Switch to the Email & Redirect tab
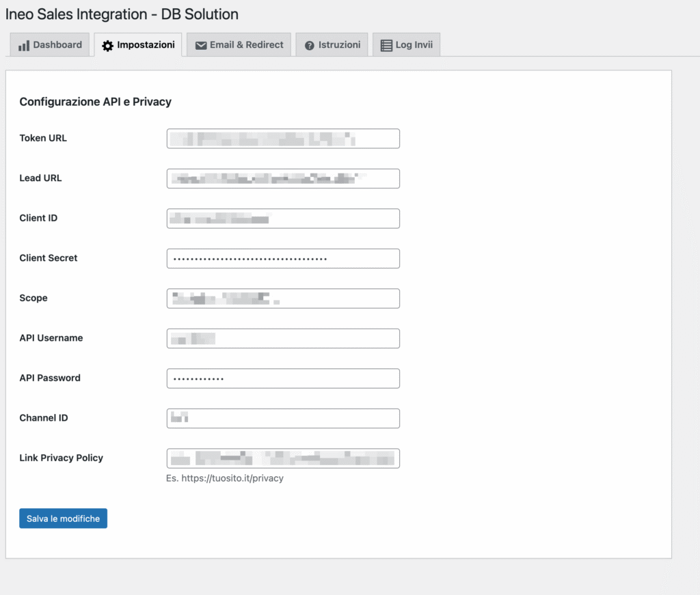 [239, 44]
